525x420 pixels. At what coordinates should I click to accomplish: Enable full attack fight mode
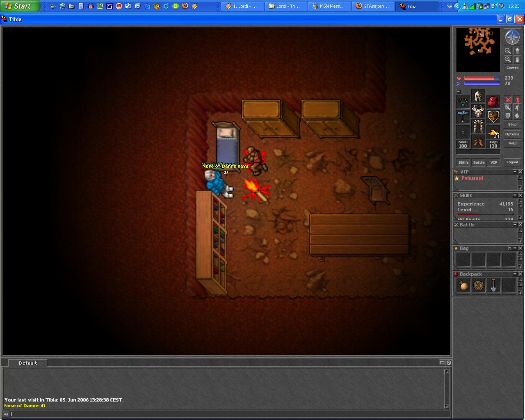(508, 100)
